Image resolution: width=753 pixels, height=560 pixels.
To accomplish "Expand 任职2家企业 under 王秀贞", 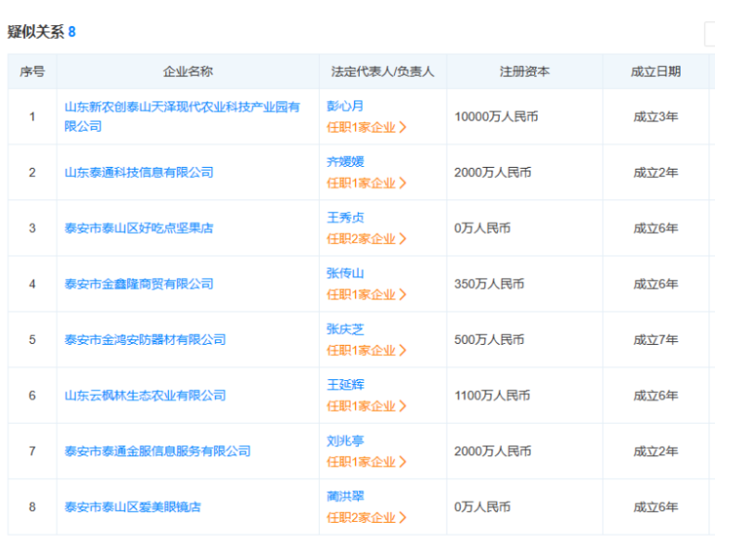I will [x=366, y=238].
